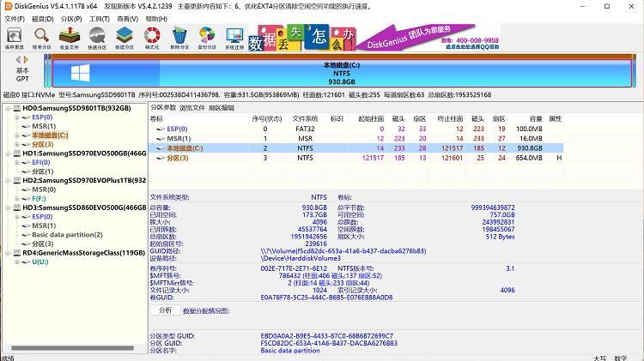Click the 搜索分区 magnifier icon
The image size is (644, 361).
41,36
